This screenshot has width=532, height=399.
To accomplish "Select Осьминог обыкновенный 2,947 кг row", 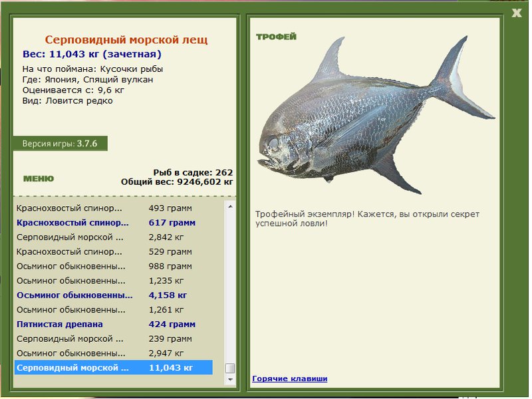I will [114, 353].
